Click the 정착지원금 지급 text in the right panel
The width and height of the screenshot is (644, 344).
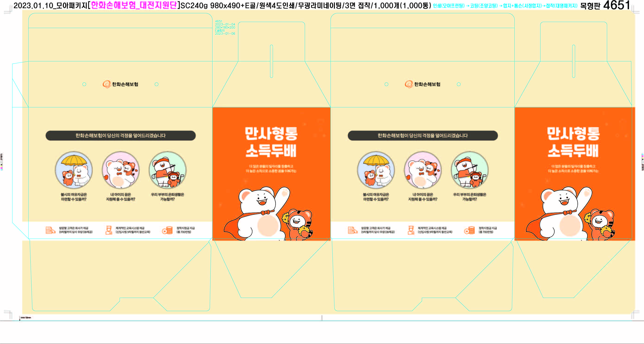(x=488, y=228)
